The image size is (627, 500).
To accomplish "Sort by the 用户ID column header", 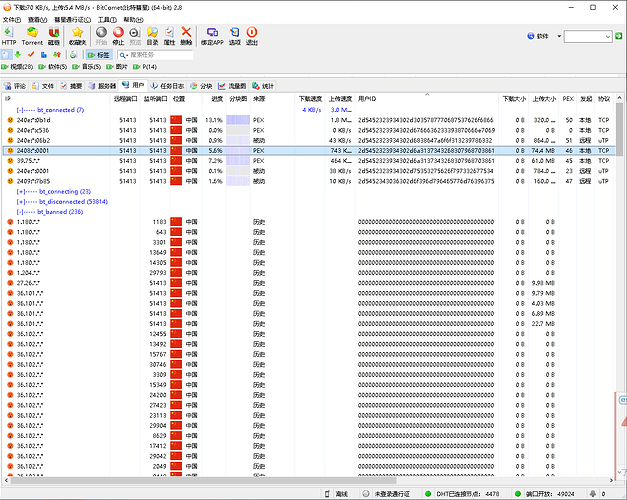I will (426, 99).
